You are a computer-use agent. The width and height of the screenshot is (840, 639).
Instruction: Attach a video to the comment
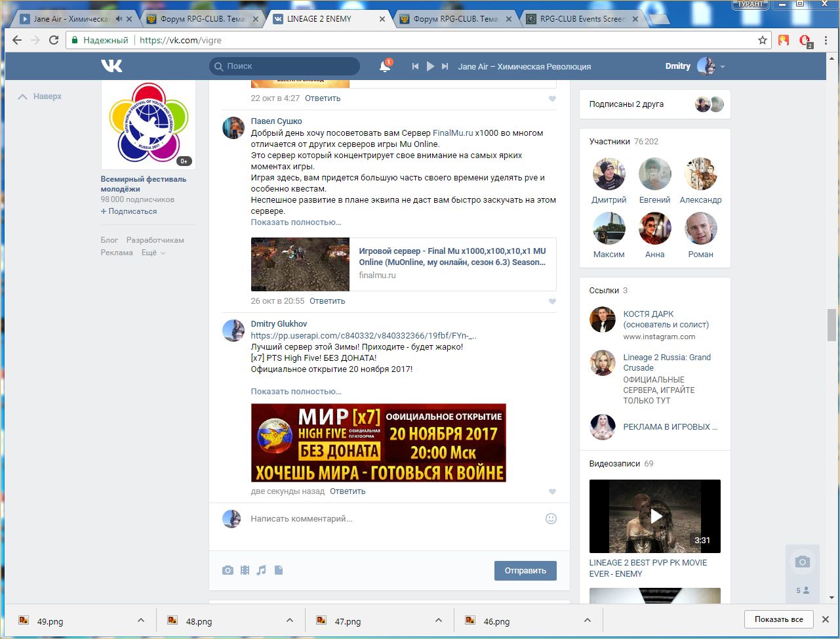click(x=245, y=570)
